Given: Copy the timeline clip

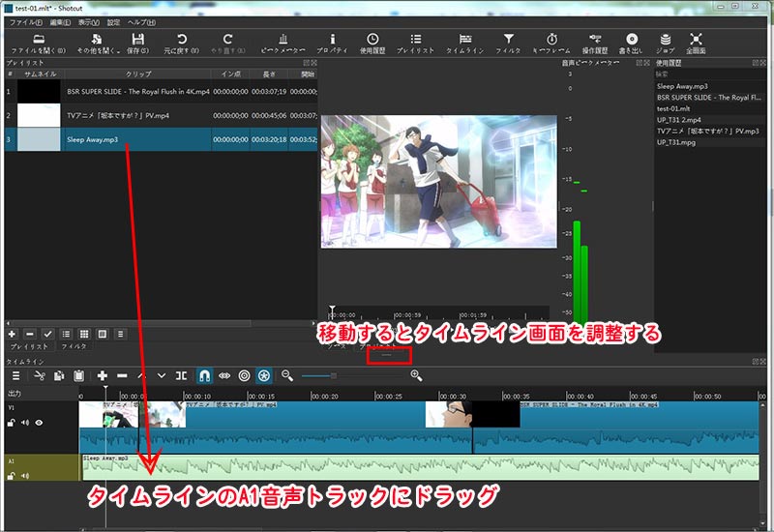Looking at the screenshot, I should coord(59,376).
